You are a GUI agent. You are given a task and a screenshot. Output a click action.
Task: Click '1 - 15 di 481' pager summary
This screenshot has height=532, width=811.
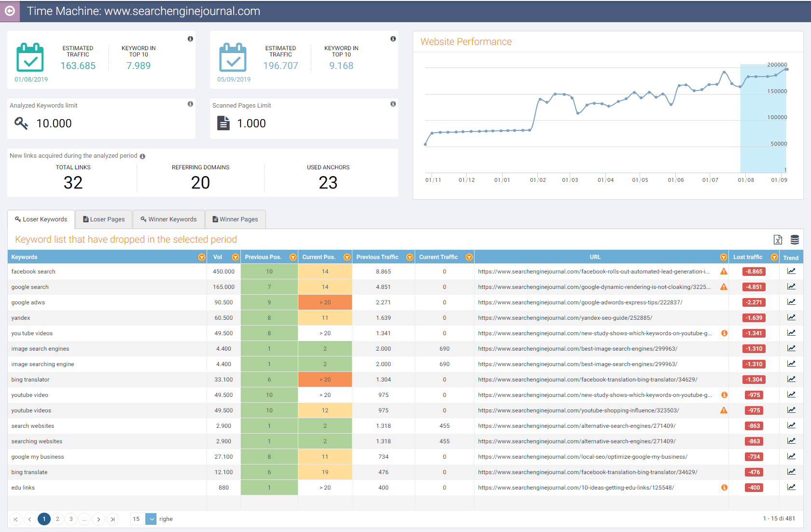pos(779,518)
